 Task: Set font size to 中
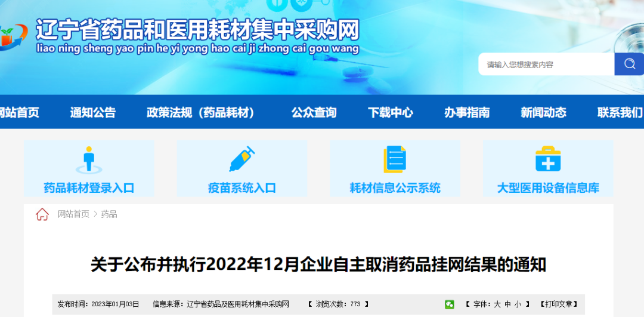click(x=507, y=304)
